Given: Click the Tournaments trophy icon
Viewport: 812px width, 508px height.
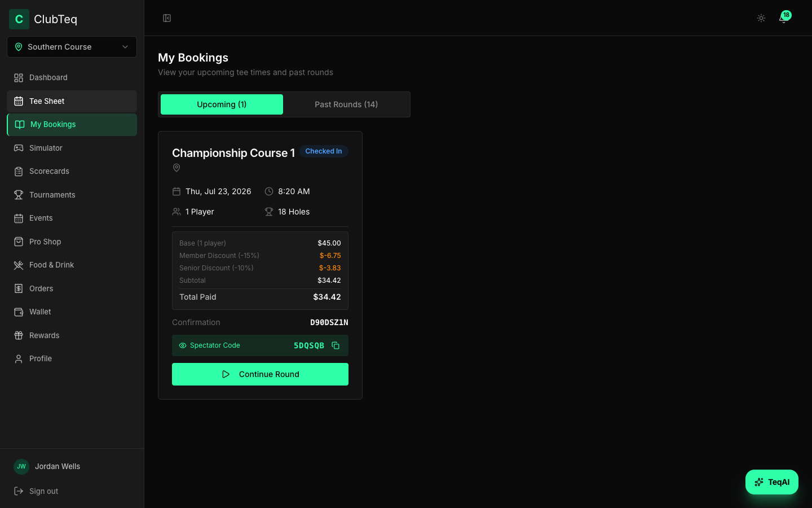Looking at the screenshot, I should click(x=19, y=195).
